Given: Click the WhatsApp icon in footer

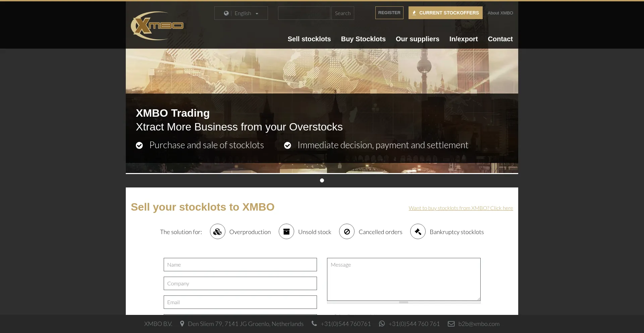Looking at the screenshot, I should tap(382, 324).
